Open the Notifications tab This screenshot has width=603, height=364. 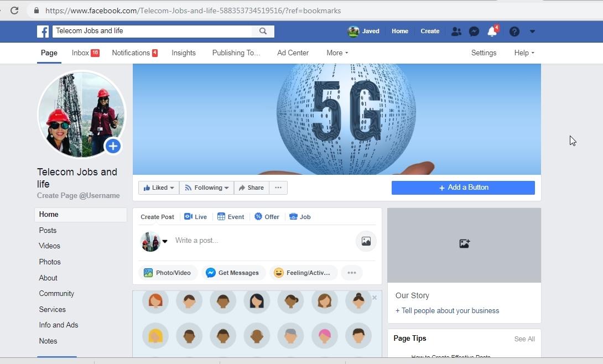coord(134,53)
